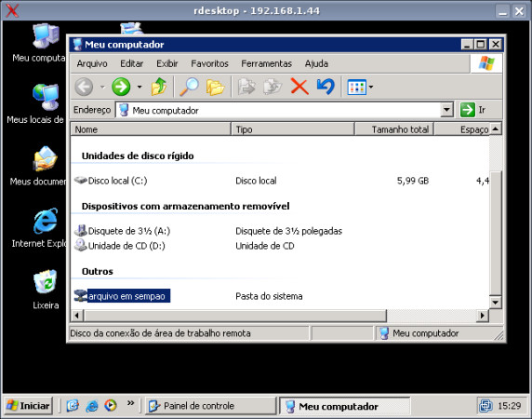Expand quick launch overflow chevron
The height and width of the screenshot is (419, 532).
pyautogui.click(x=130, y=403)
